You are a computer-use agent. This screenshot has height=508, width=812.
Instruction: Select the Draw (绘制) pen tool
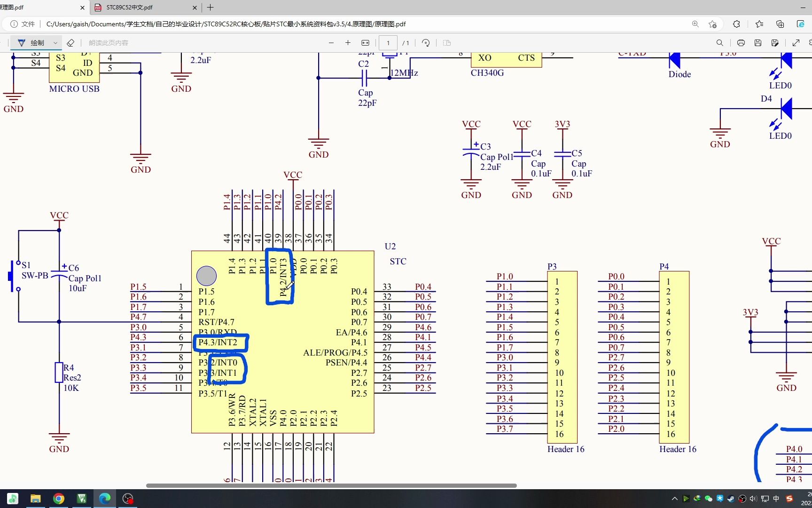click(31, 43)
